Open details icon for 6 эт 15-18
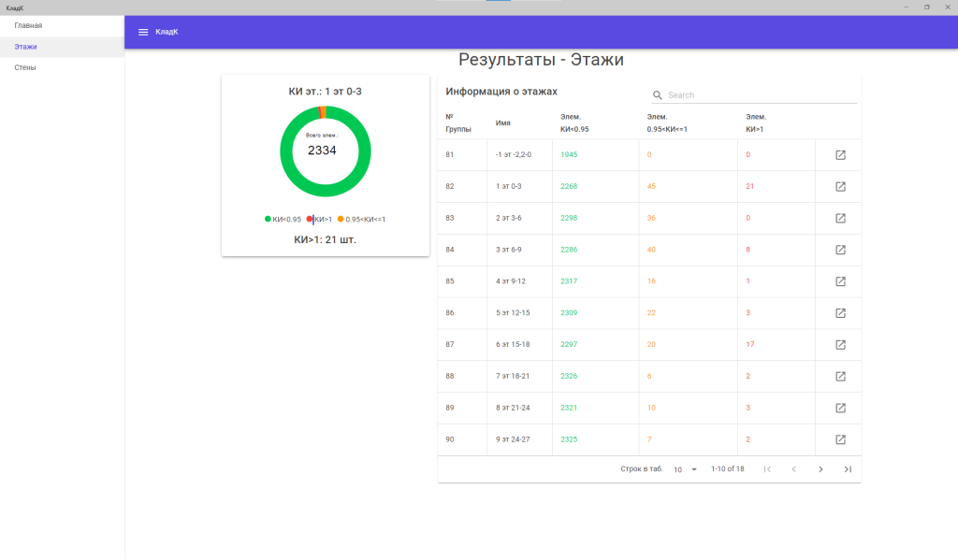 (x=839, y=345)
